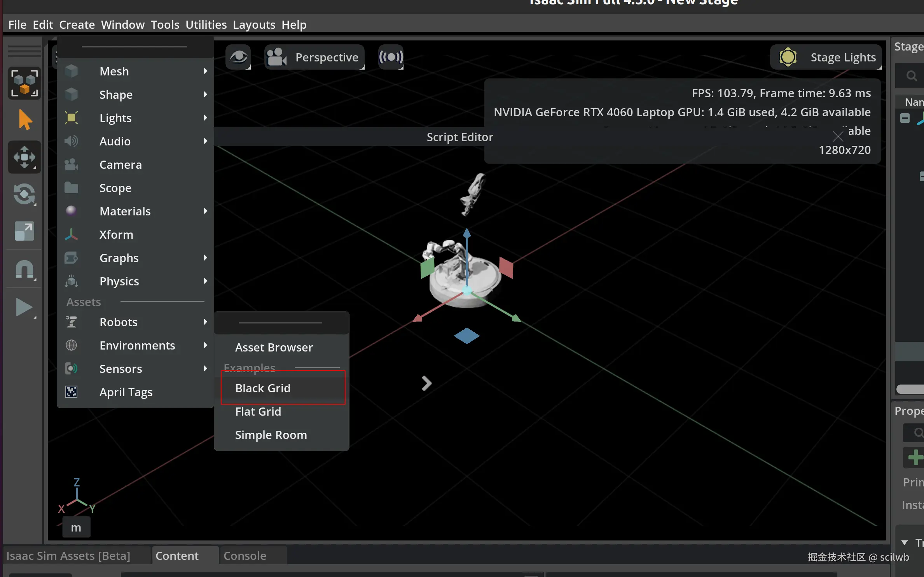Collapse the tree item in Stage panel
Image resolution: width=924 pixels, height=577 pixels.
point(905,118)
